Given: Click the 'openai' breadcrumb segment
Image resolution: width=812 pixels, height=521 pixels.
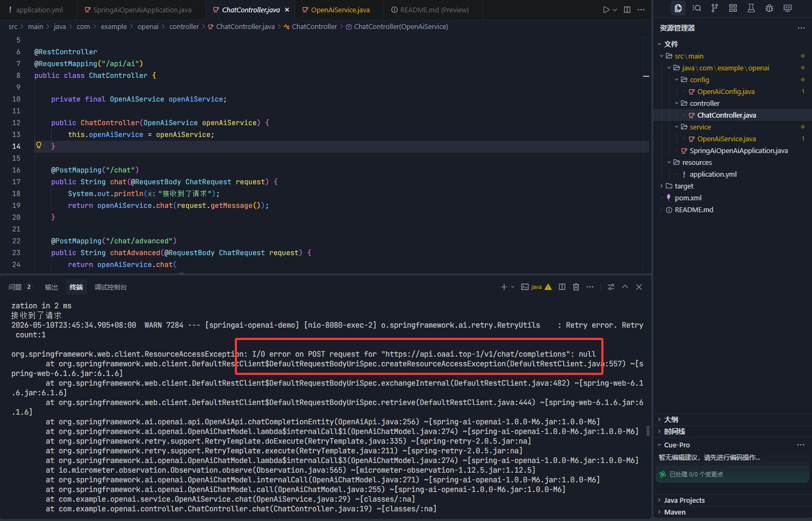Looking at the screenshot, I should [148, 27].
